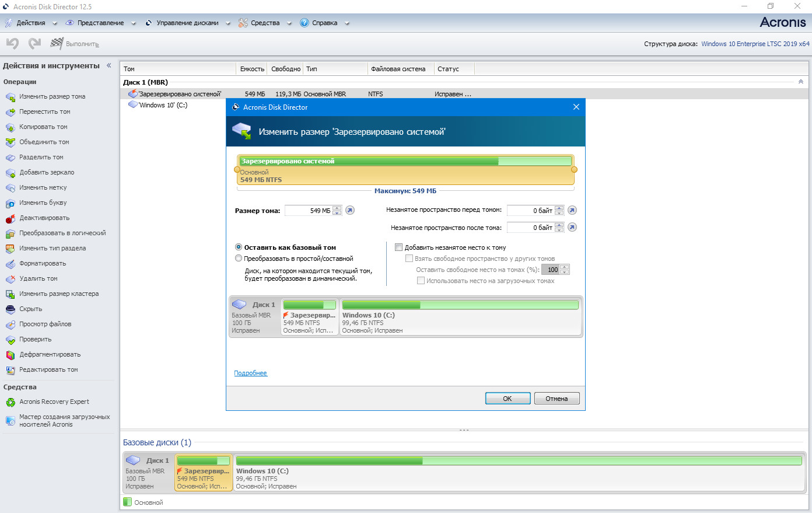Select the 'Windows 10' (C:) volume row
The width and height of the screenshot is (812, 513).
coord(464,105)
